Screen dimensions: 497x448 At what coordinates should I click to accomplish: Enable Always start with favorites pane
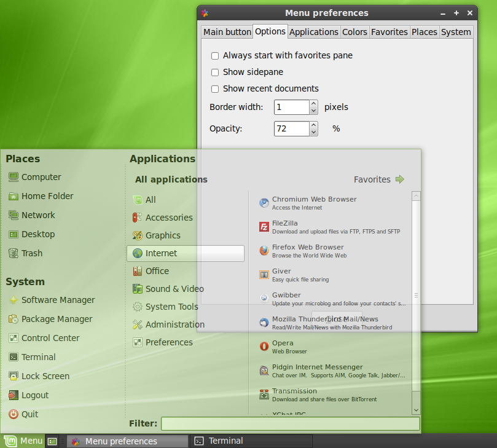point(215,56)
